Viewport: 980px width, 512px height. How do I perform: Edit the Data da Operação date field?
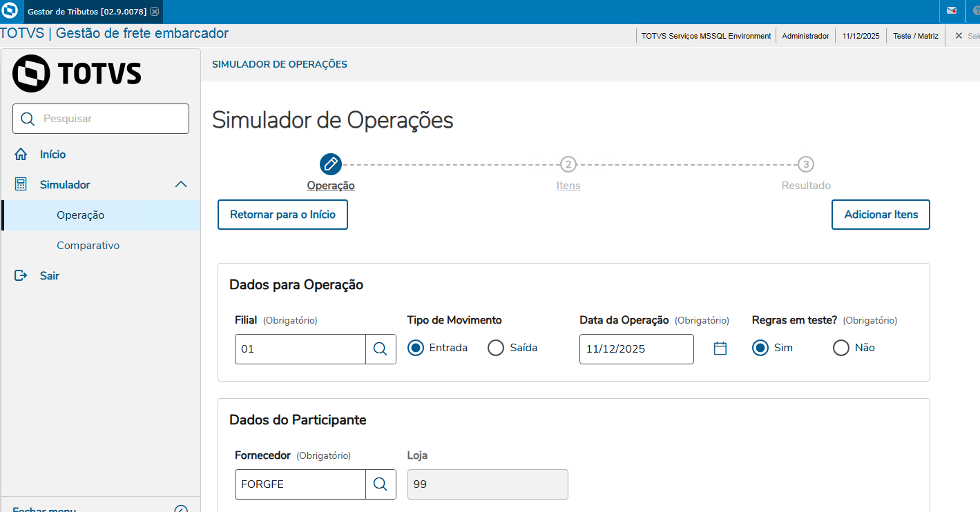(x=637, y=349)
